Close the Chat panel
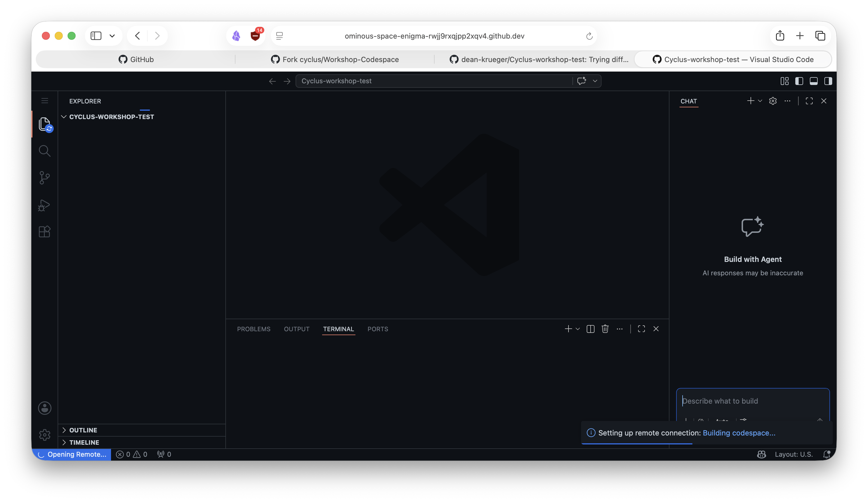 point(824,101)
